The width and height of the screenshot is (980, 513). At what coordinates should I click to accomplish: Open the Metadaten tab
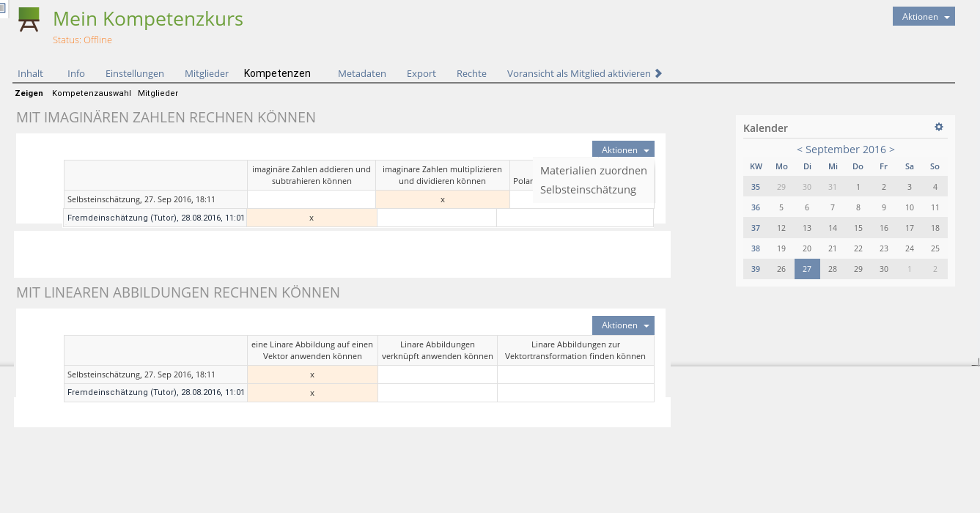point(361,73)
